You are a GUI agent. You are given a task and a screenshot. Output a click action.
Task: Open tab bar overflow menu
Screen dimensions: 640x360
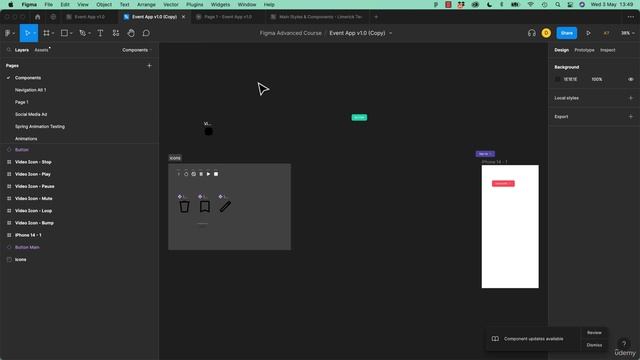[631, 17]
